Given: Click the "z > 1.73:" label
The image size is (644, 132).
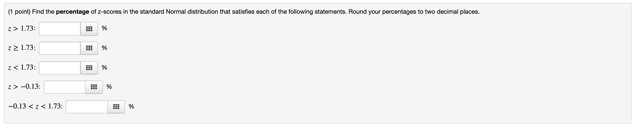Looking at the screenshot, I should point(22,28).
